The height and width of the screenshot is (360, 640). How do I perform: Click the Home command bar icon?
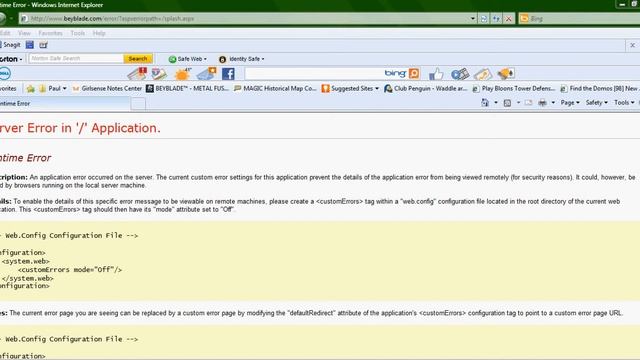(x=485, y=102)
